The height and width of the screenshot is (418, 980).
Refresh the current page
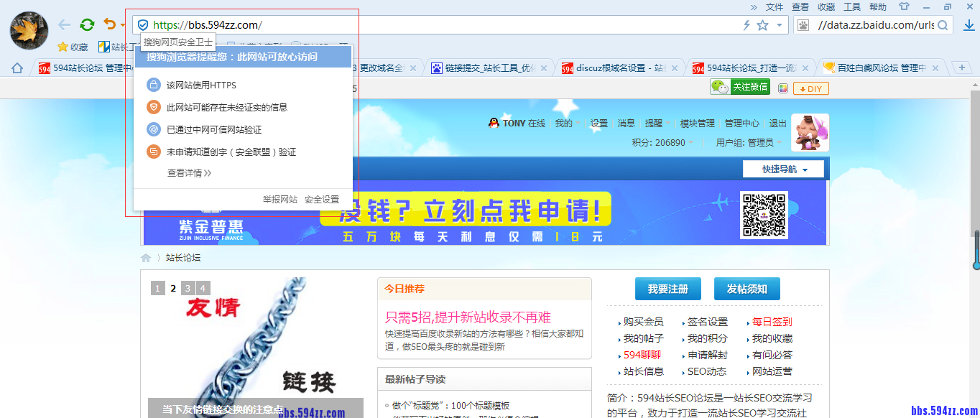(87, 24)
